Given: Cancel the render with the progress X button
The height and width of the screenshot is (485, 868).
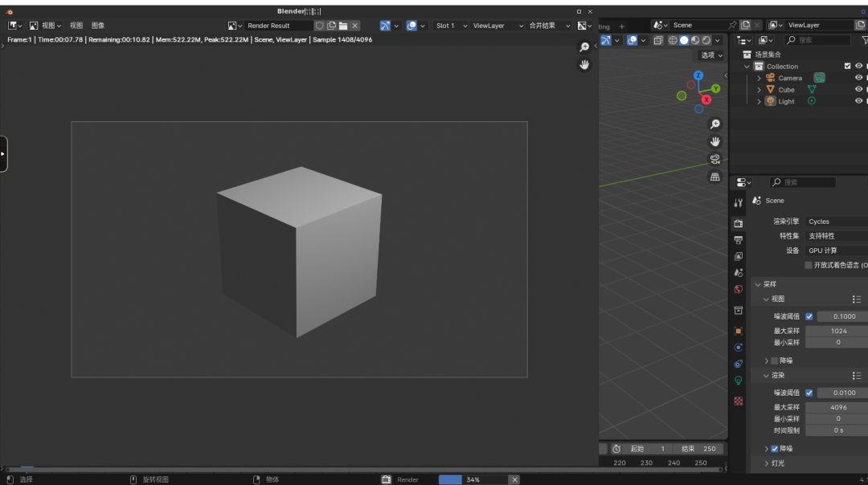Looking at the screenshot, I should pos(514,479).
